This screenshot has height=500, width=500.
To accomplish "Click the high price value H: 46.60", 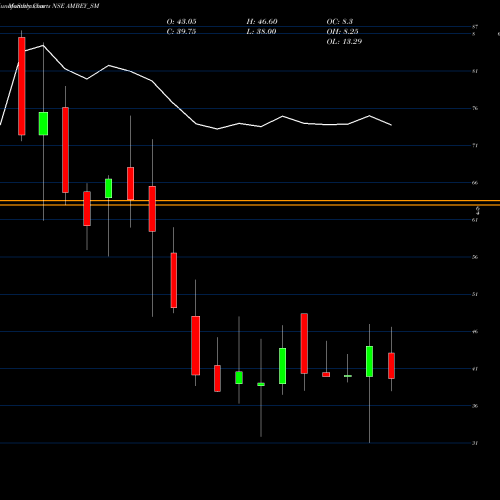I will click(x=262, y=22).
